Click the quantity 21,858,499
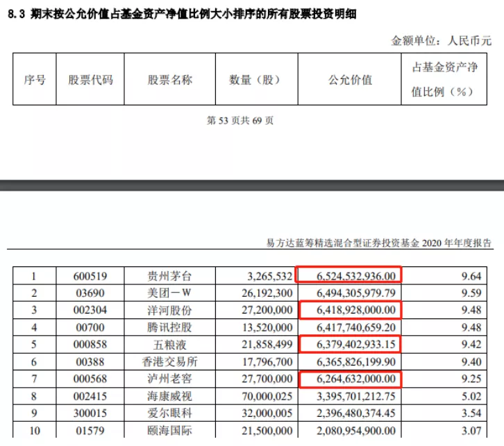The image size is (504, 446). tap(267, 344)
